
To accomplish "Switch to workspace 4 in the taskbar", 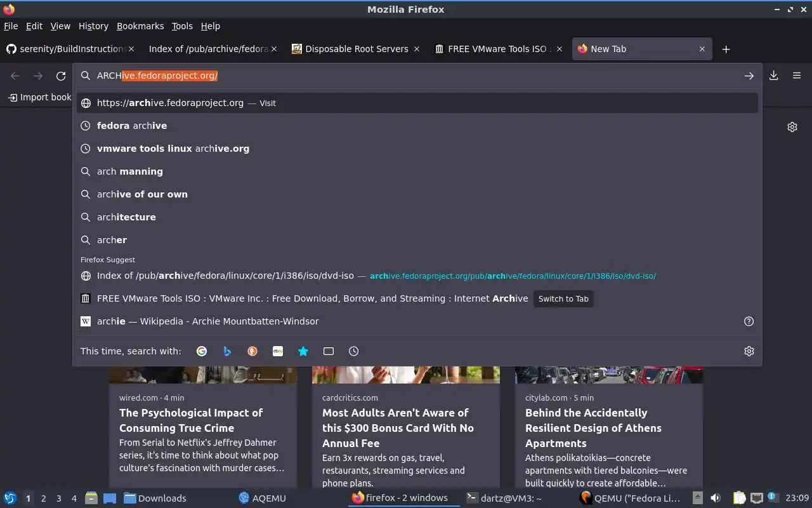I will point(74,498).
